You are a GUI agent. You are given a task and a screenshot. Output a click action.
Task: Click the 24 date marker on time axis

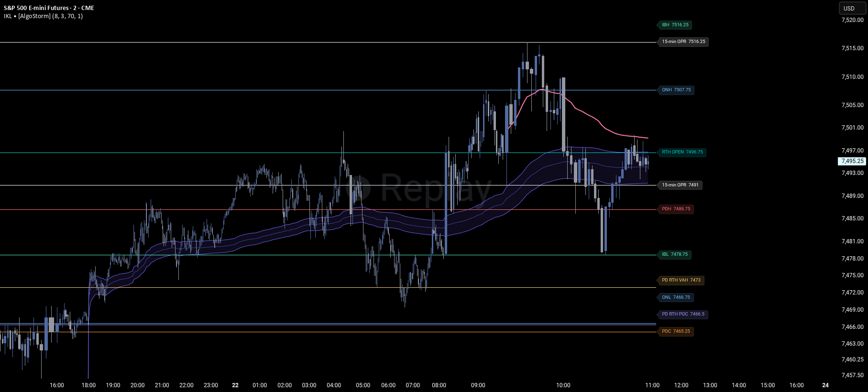pyautogui.click(x=825, y=385)
